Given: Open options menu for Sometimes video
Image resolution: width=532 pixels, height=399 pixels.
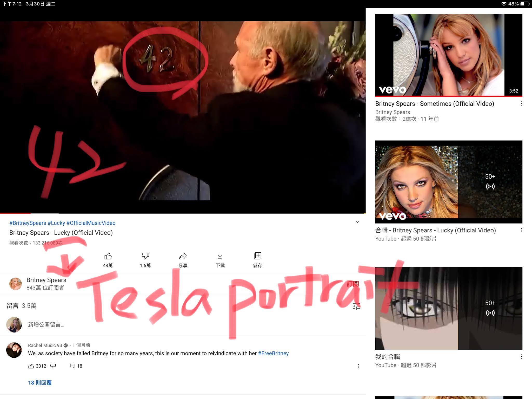Looking at the screenshot, I should (521, 104).
